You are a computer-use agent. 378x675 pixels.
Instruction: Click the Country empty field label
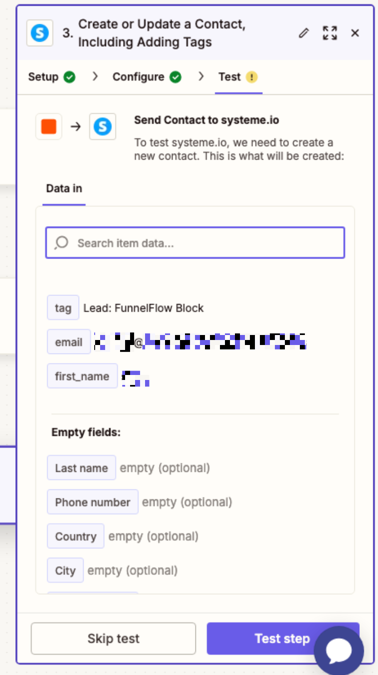[76, 536]
